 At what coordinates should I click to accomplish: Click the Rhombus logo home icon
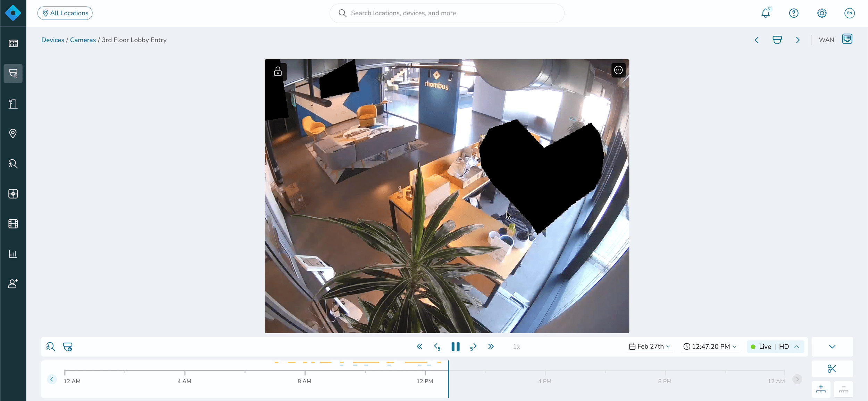click(x=13, y=13)
